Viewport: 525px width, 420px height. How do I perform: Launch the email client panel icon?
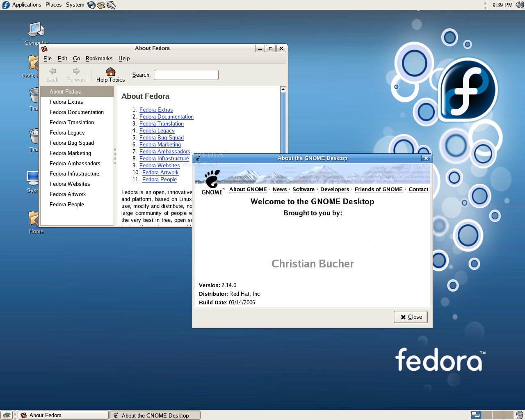101,5
